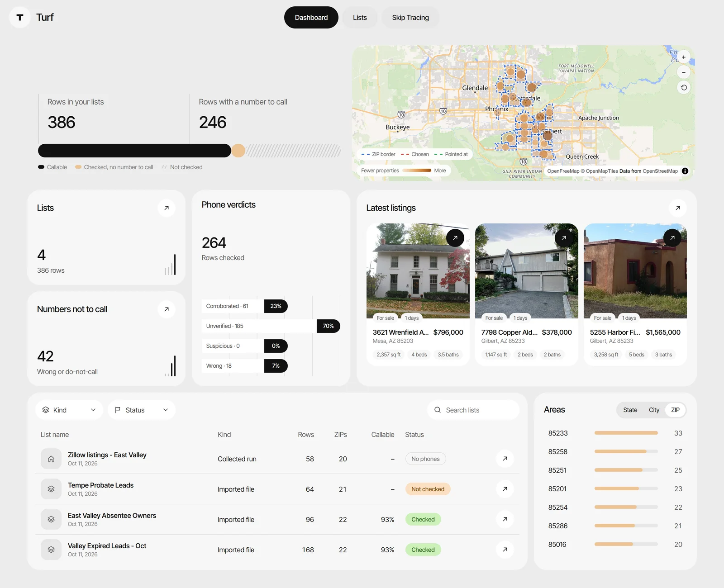Click the 85254 ZIP area row

[x=615, y=507]
